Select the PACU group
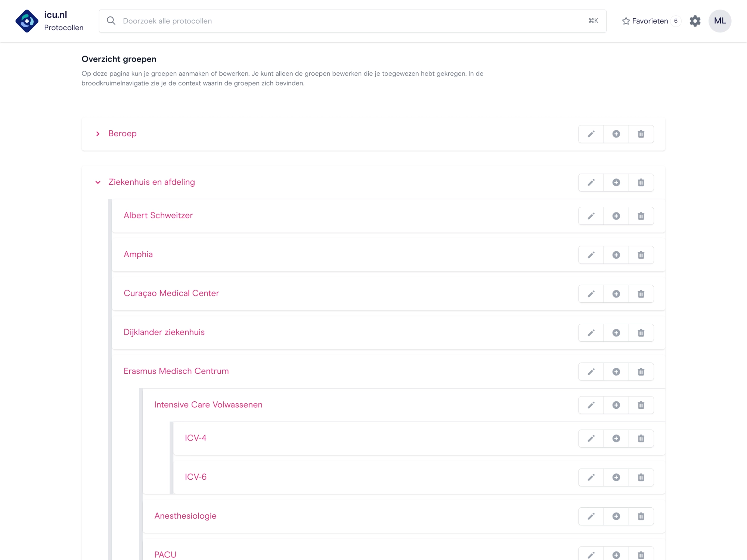The width and height of the screenshot is (747, 560). pyautogui.click(x=165, y=554)
